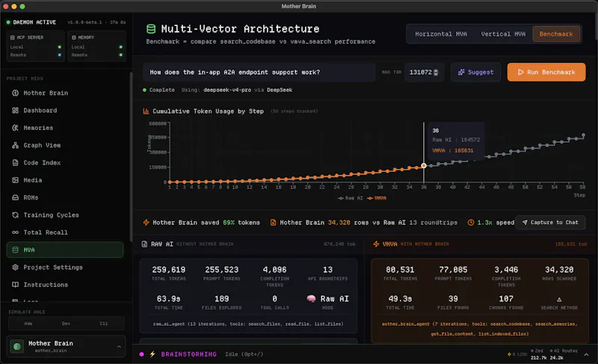Open the Total Recall page
598x364 pixels.
click(65, 232)
